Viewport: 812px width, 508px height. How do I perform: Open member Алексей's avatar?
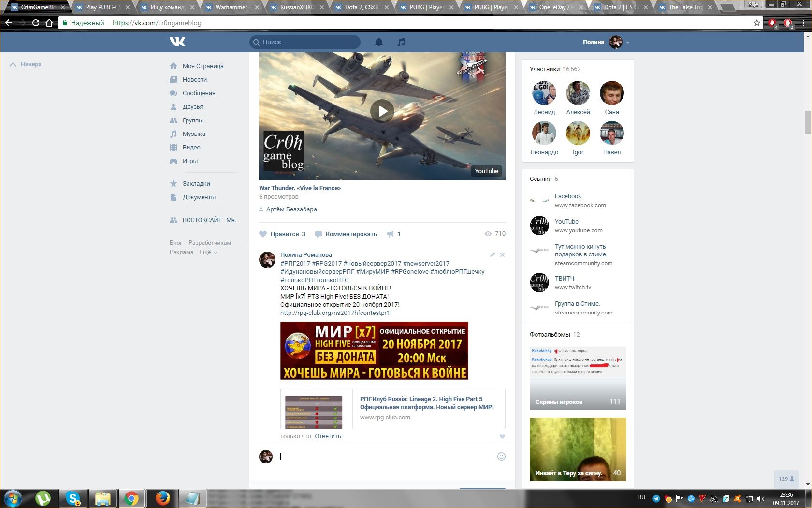[x=578, y=93]
